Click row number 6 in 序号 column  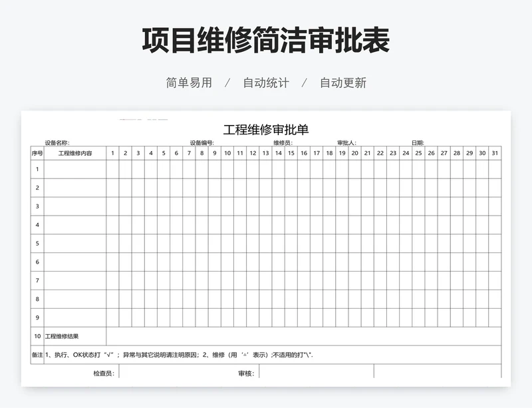(37, 262)
